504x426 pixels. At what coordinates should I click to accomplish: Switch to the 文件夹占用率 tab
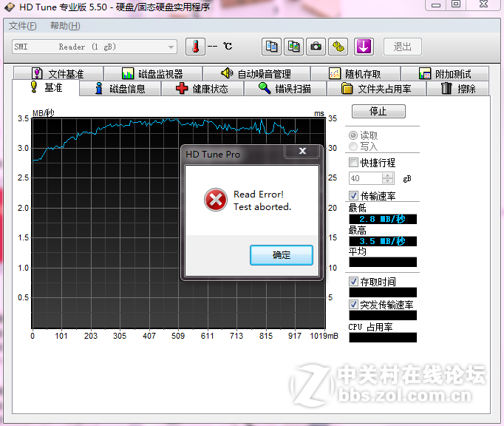(x=376, y=89)
